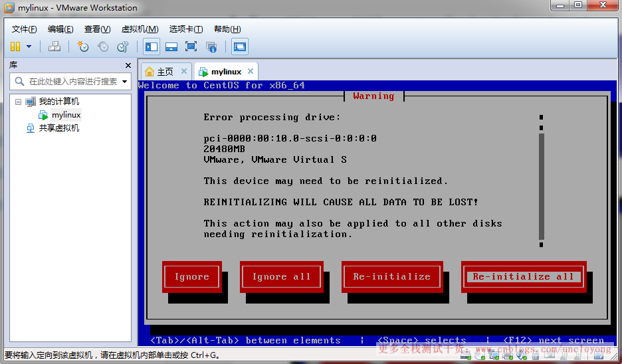Toggle the console view button
The image size is (622, 364).
[240, 46]
